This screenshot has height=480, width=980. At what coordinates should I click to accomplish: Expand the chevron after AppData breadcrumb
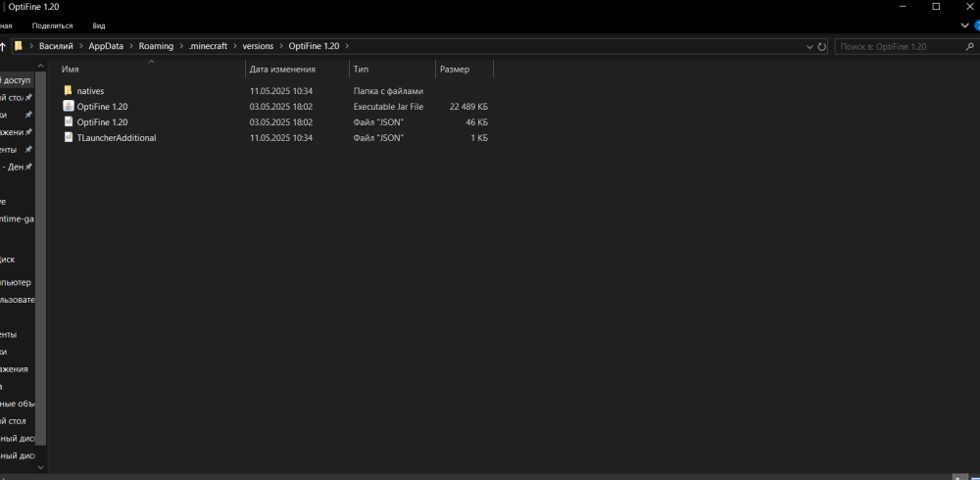(x=131, y=46)
